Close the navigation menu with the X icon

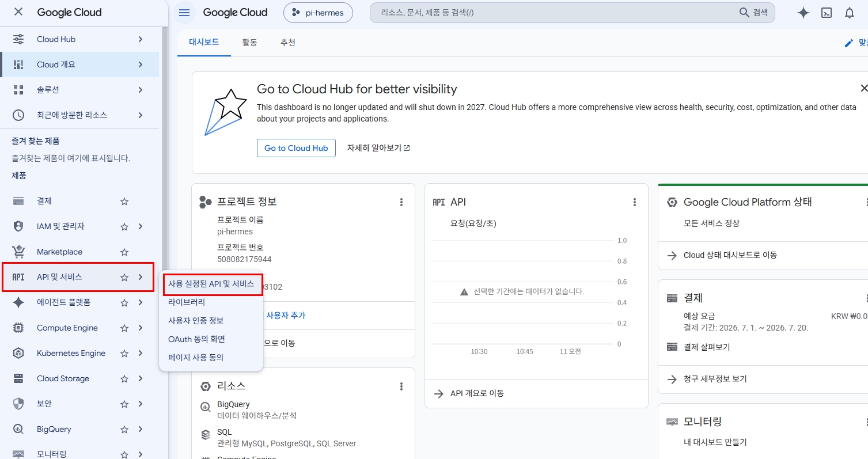point(18,12)
